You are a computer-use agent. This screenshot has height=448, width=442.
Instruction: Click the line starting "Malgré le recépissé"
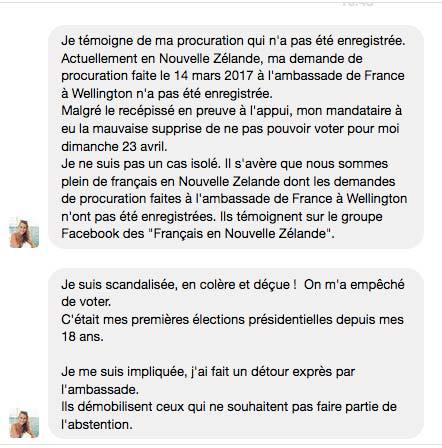tap(231, 111)
